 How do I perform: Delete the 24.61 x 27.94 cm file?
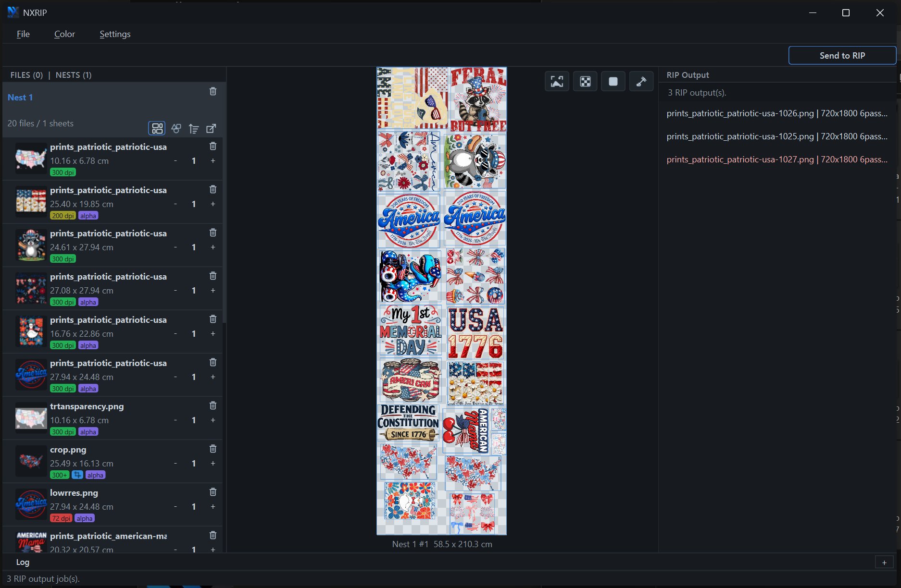[x=213, y=233]
